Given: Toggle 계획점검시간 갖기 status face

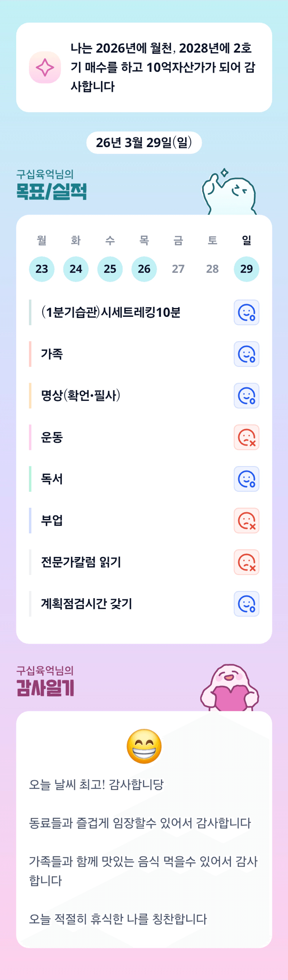Looking at the screenshot, I should pyautogui.click(x=246, y=604).
